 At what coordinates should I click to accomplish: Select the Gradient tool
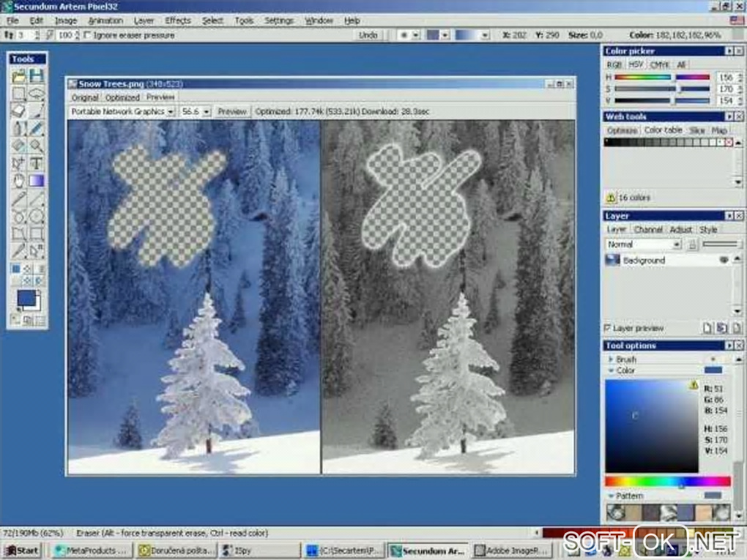point(36,181)
